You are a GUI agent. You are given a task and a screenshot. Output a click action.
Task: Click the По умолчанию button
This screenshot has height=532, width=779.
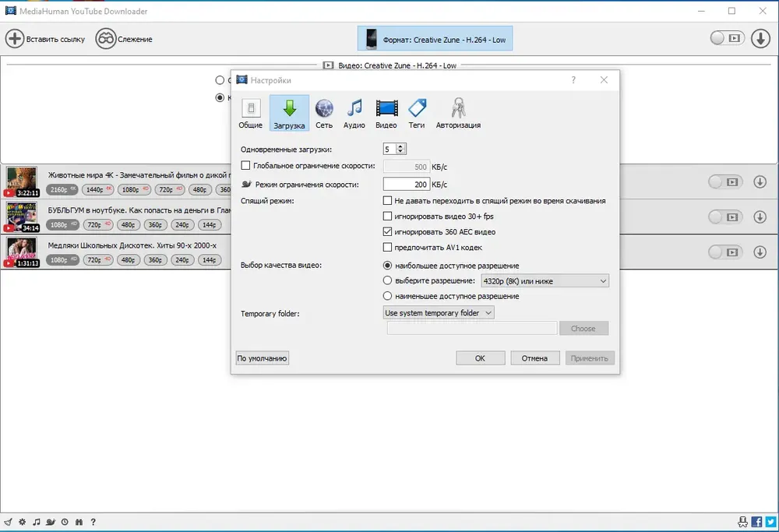coord(263,358)
